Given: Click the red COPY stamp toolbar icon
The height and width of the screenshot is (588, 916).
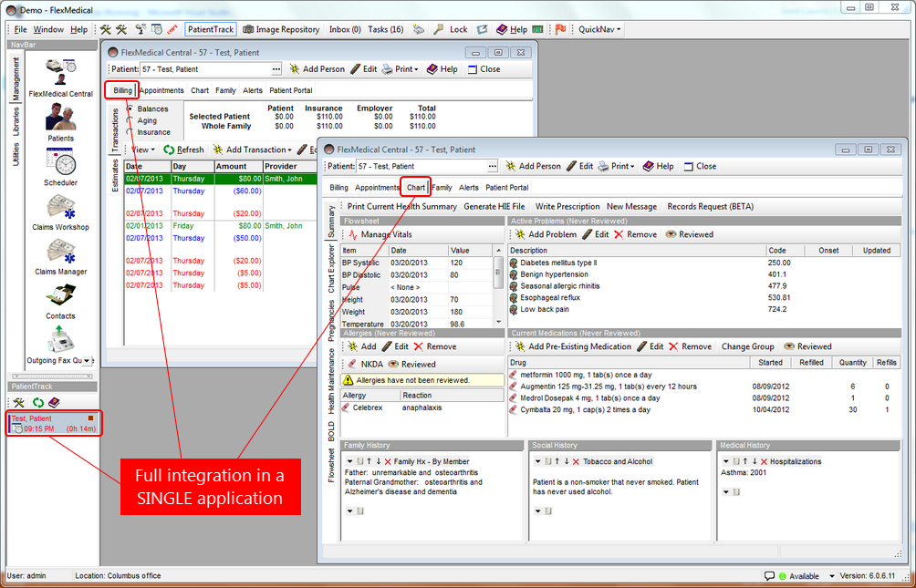Looking at the screenshot, I should click(x=172, y=29).
